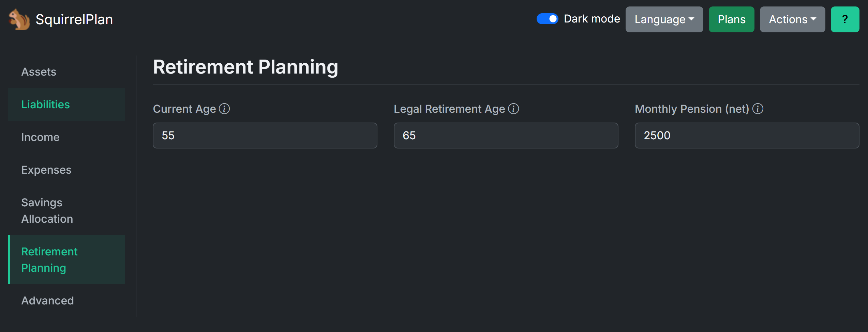Viewport: 868px width, 332px height.
Task: Open the Plans page
Action: coord(731,19)
